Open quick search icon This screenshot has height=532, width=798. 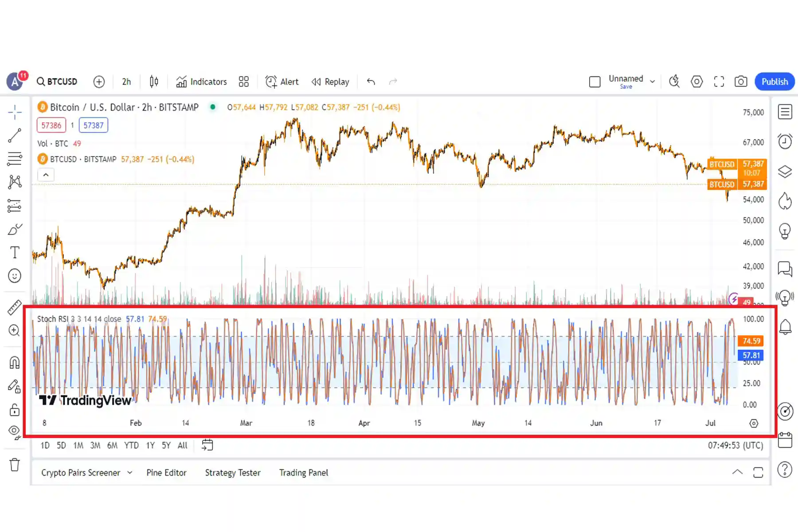[x=674, y=82]
